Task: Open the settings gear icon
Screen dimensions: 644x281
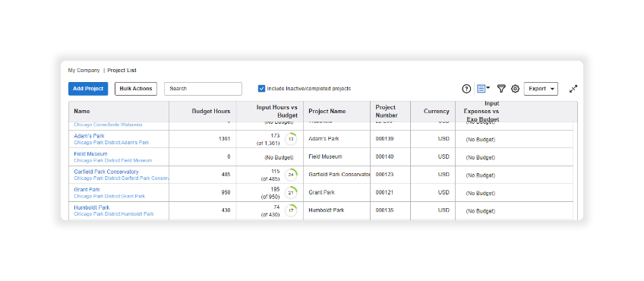Action: click(x=515, y=89)
